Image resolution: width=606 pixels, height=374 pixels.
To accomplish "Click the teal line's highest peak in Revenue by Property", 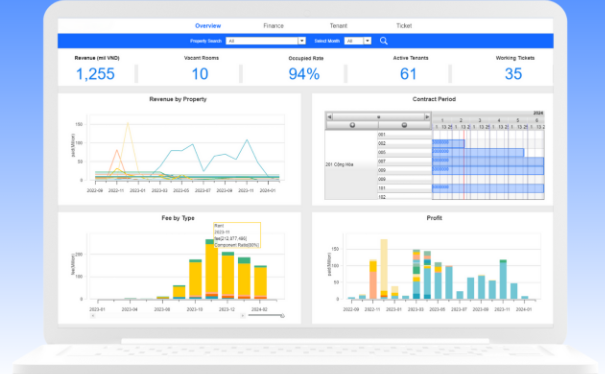I will click(247, 140).
